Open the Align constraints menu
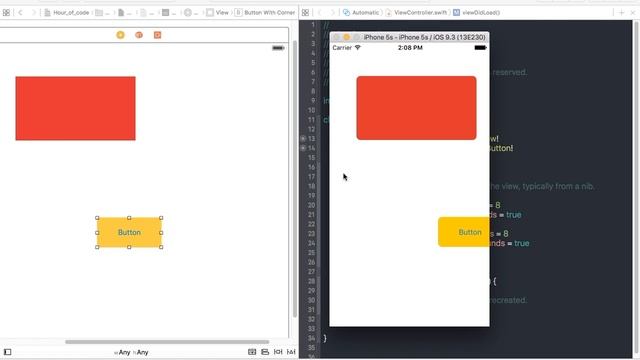The height and width of the screenshot is (360, 640). click(265, 352)
